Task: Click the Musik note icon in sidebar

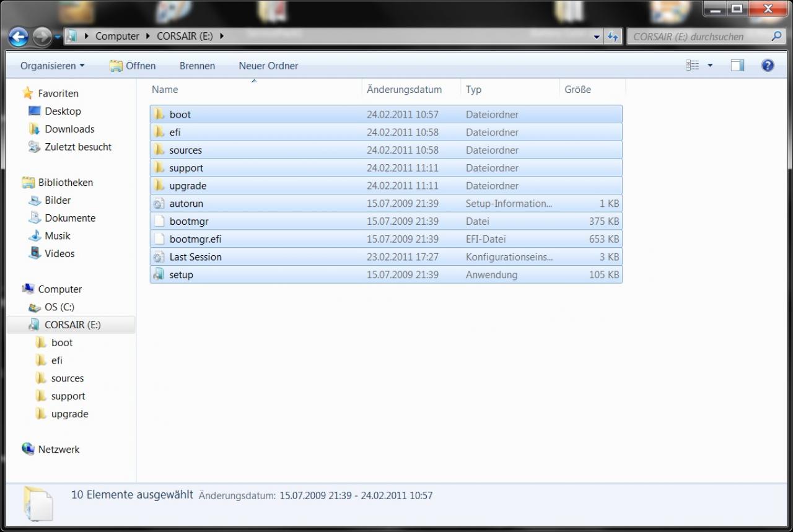Action: [35, 236]
